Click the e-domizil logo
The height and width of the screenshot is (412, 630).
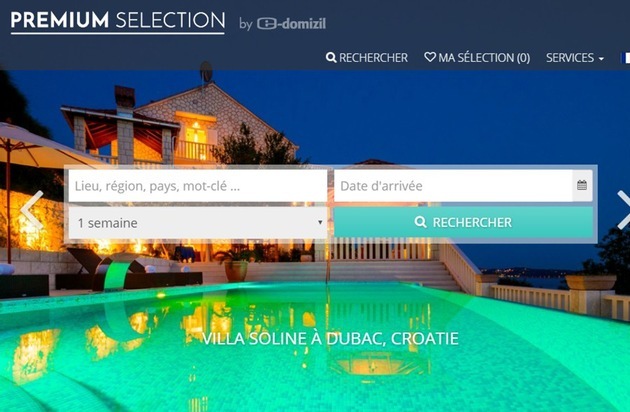tap(291, 24)
